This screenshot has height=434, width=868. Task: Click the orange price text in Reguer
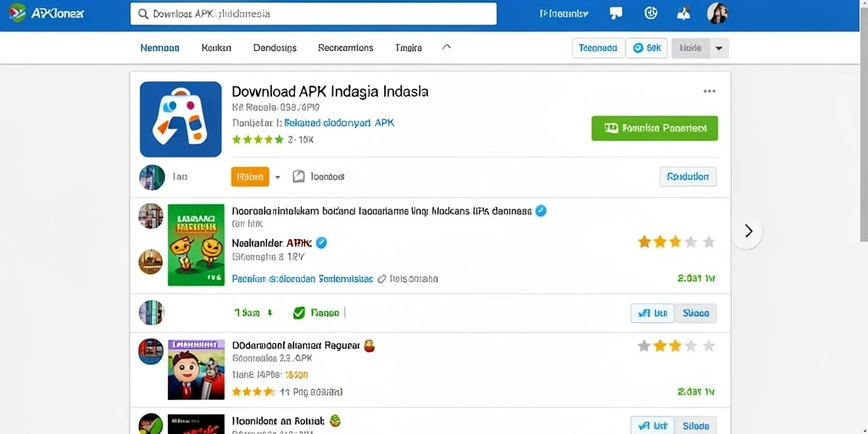coord(296,375)
